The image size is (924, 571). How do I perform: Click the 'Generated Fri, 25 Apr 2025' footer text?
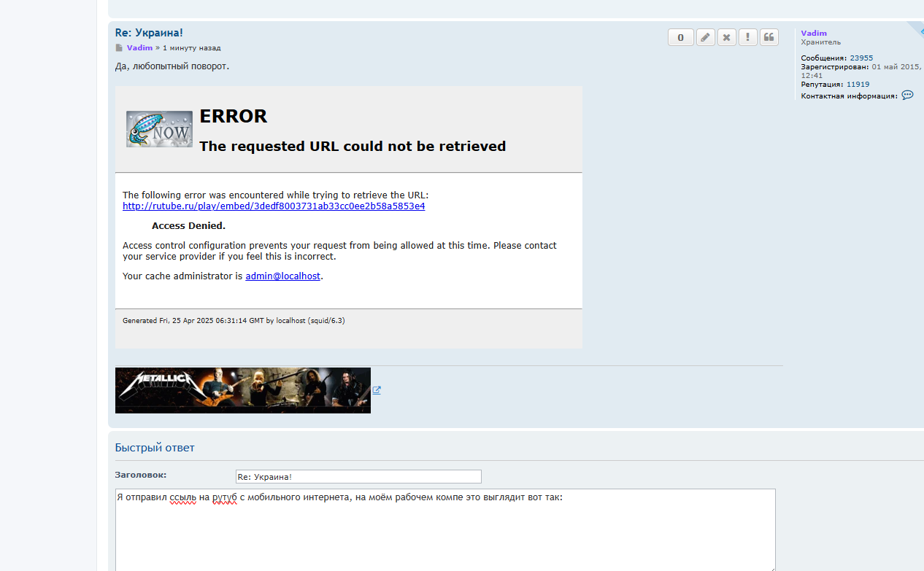234,320
